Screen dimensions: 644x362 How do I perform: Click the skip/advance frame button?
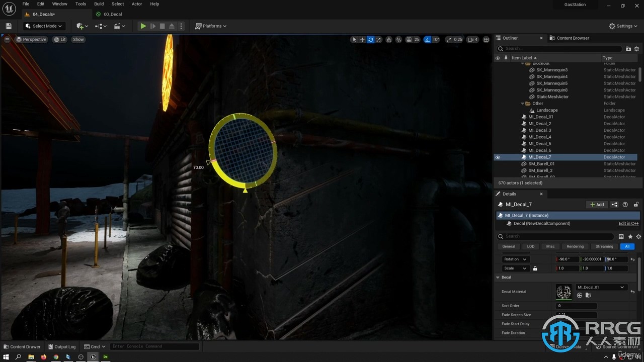coord(153,26)
